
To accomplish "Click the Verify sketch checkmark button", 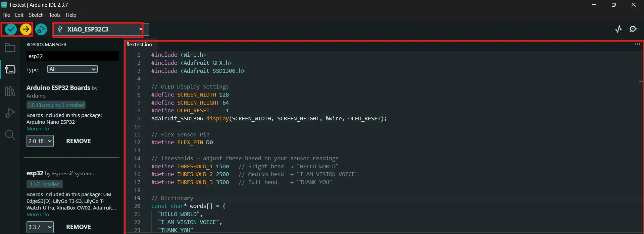I will (11, 30).
